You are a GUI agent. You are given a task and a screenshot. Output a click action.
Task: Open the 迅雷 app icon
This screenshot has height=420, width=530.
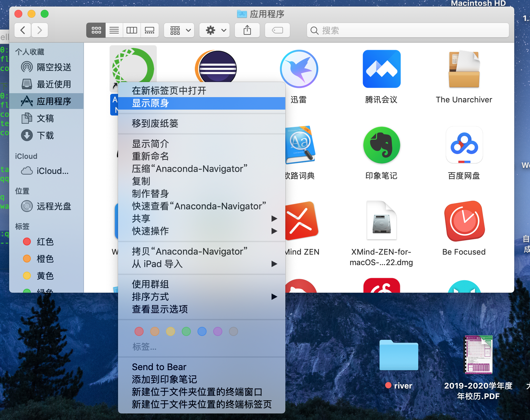(x=299, y=69)
